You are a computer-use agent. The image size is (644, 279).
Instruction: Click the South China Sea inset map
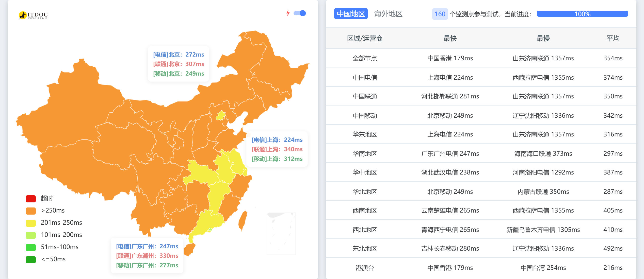point(281,233)
